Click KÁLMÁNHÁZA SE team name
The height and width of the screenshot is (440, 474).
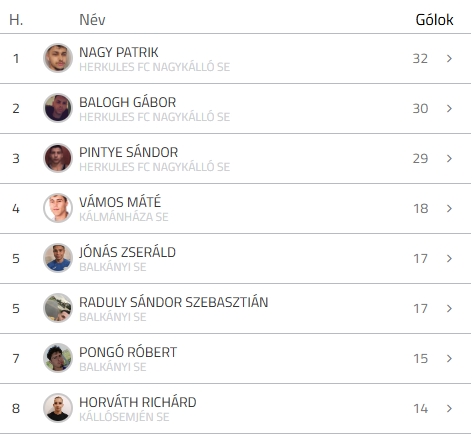tap(124, 217)
